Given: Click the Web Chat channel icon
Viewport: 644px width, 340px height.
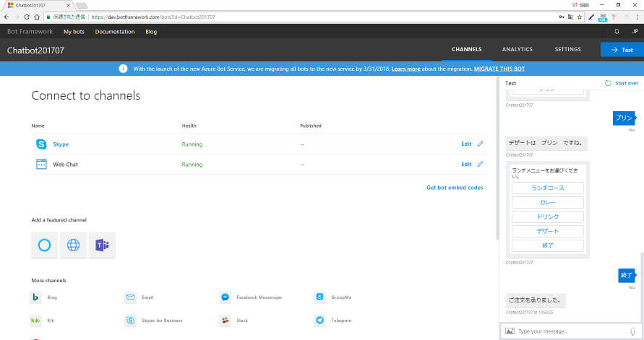Looking at the screenshot, I should [x=41, y=164].
